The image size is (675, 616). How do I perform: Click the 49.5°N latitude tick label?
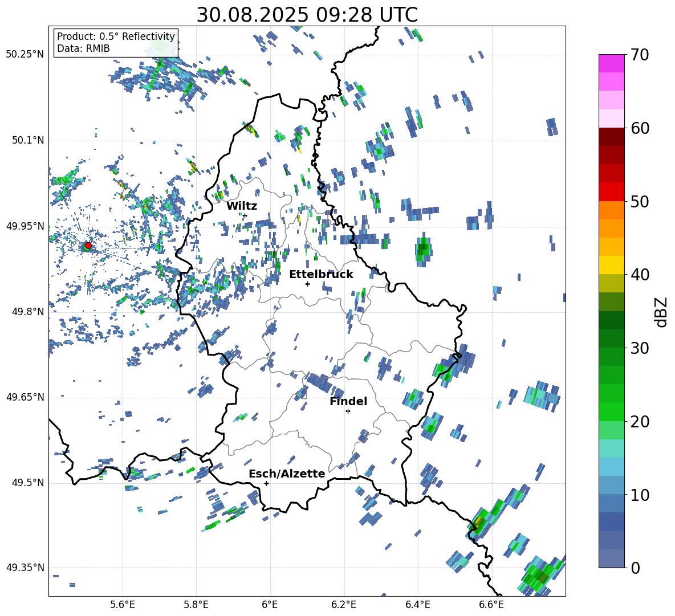(x=27, y=483)
